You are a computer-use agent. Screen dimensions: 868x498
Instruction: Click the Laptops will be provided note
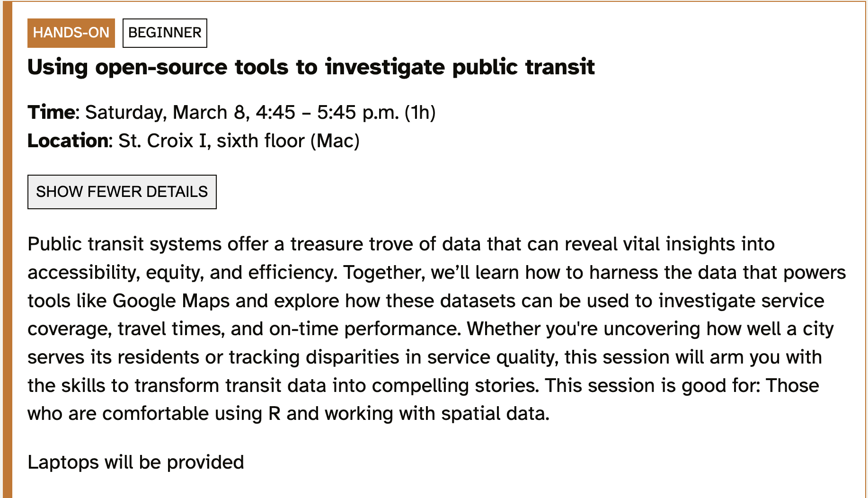[x=136, y=462]
